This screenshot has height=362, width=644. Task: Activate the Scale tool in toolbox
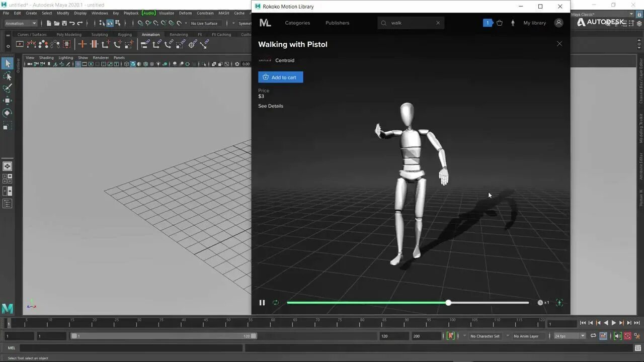click(x=8, y=126)
